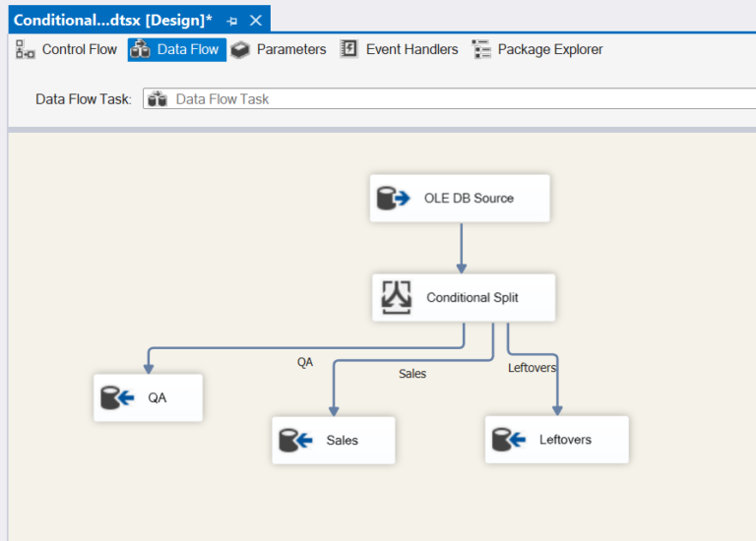Click the Event Handlers tab icon

[x=349, y=49]
